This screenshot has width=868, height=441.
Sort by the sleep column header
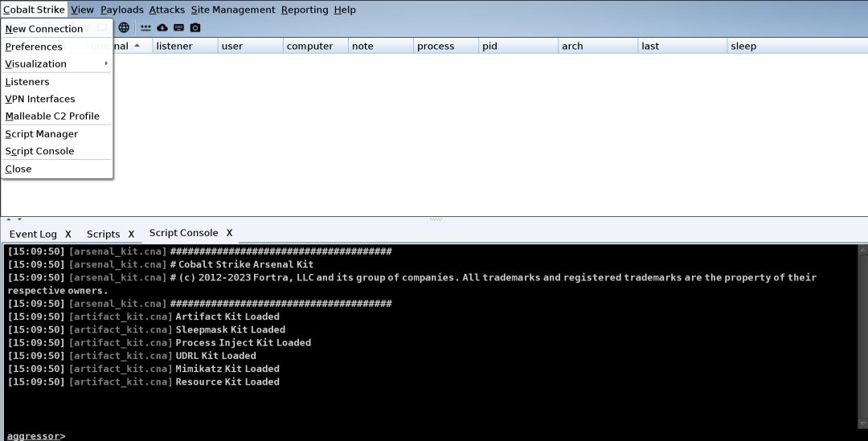pyautogui.click(x=797, y=46)
